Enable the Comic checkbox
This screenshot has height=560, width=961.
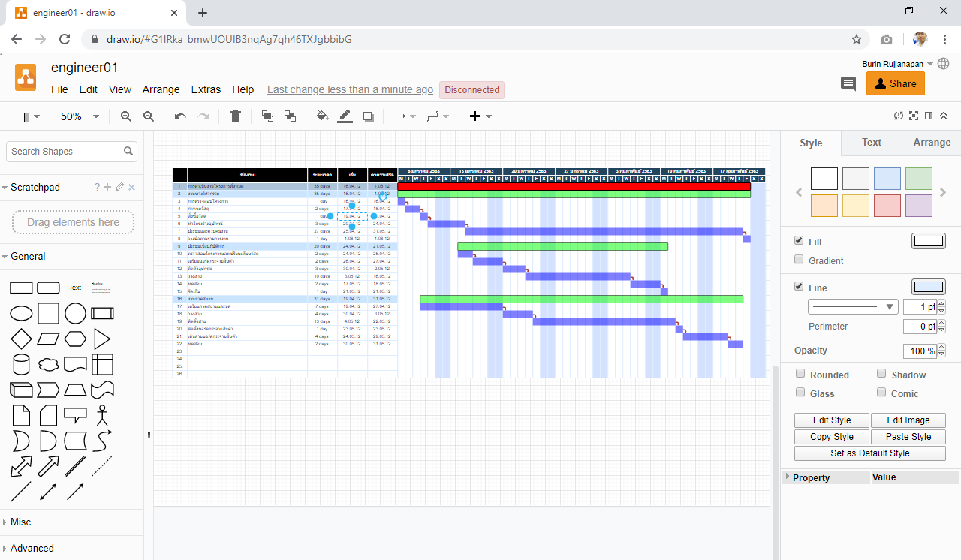point(882,393)
